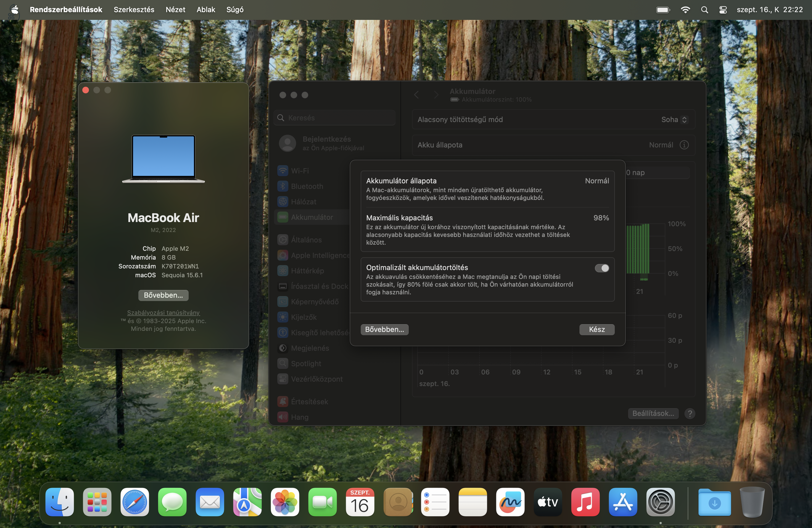Open the Trash in the Dock

point(752,502)
